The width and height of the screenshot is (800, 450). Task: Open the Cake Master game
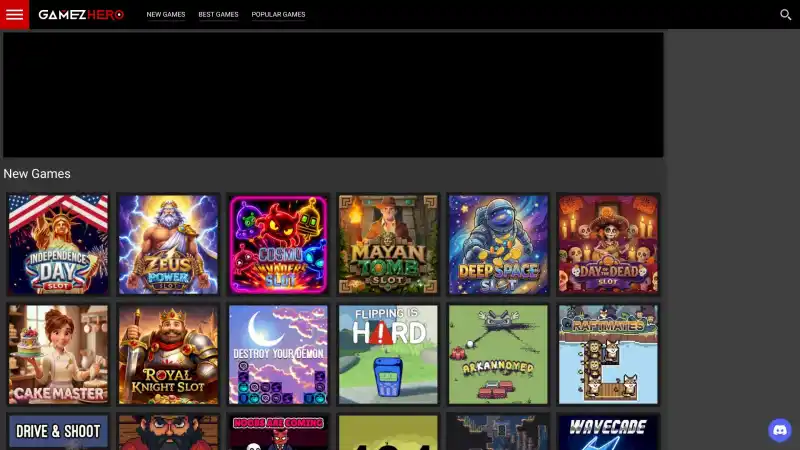58,355
